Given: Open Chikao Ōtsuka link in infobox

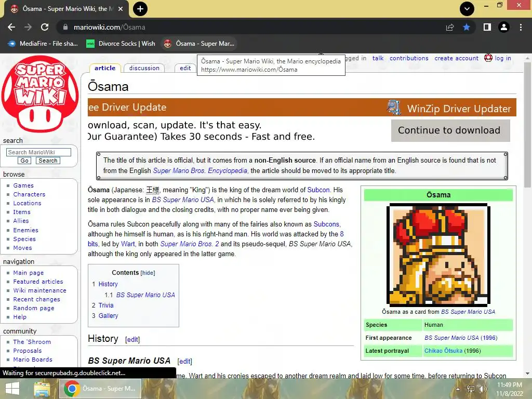Looking at the screenshot, I should tap(443, 351).
